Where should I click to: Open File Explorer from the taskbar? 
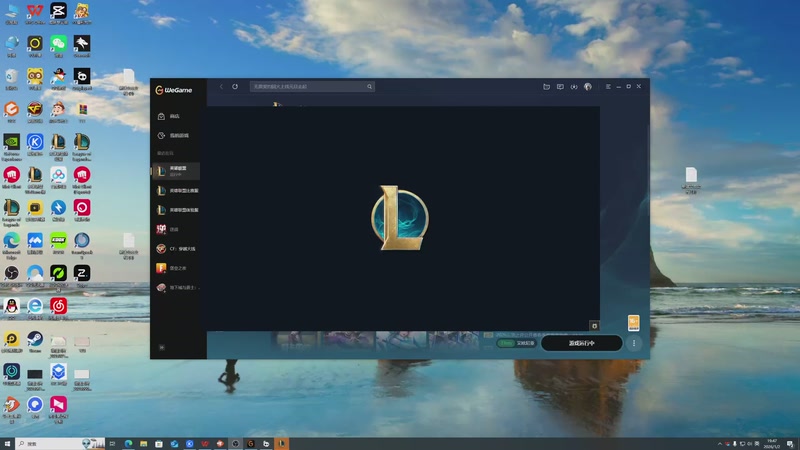(143, 444)
